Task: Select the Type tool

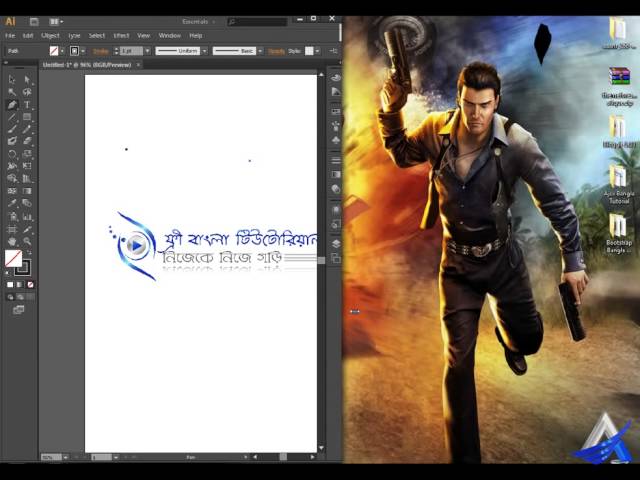Action: pyautogui.click(x=27, y=105)
